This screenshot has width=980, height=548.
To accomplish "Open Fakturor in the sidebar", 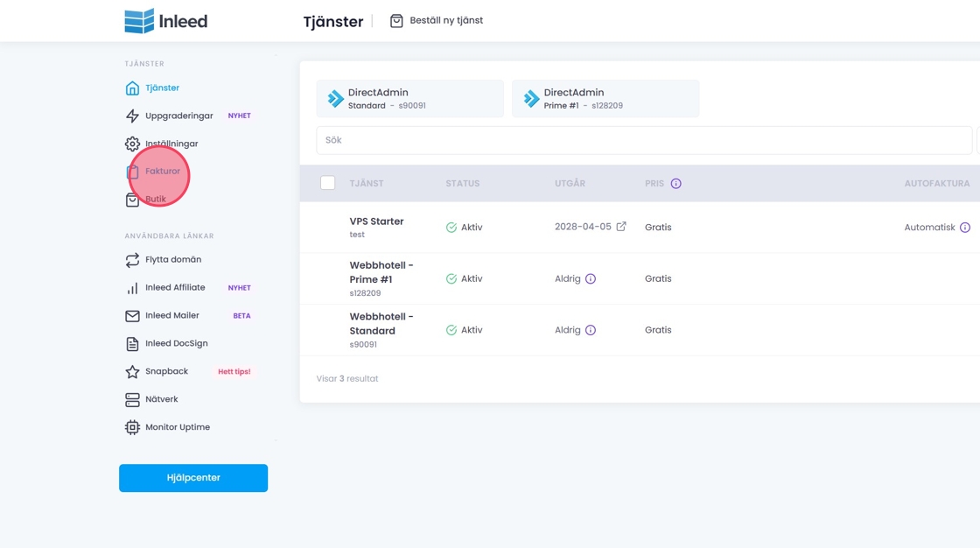I will [162, 172].
